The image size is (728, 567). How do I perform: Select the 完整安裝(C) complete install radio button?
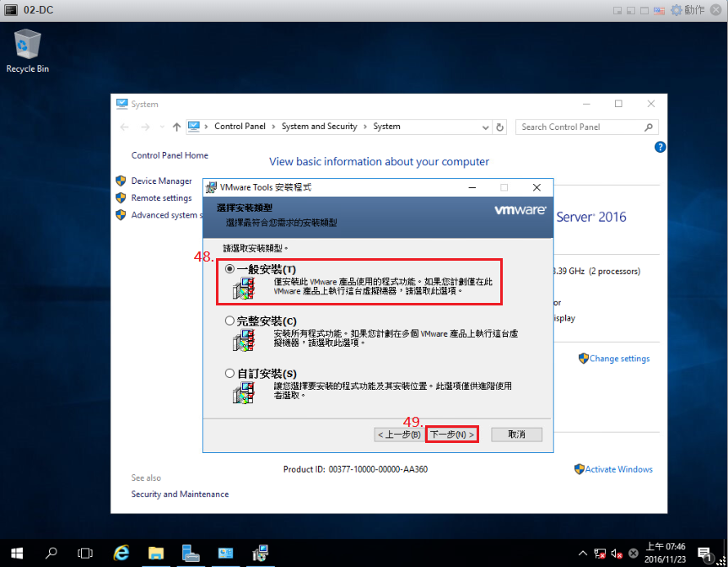coord(229,321)
